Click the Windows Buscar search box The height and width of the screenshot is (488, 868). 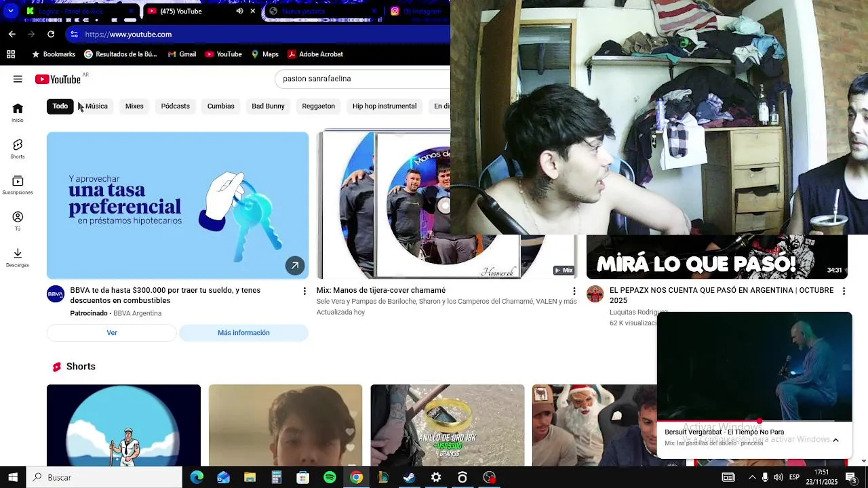[x=104, y=477]
